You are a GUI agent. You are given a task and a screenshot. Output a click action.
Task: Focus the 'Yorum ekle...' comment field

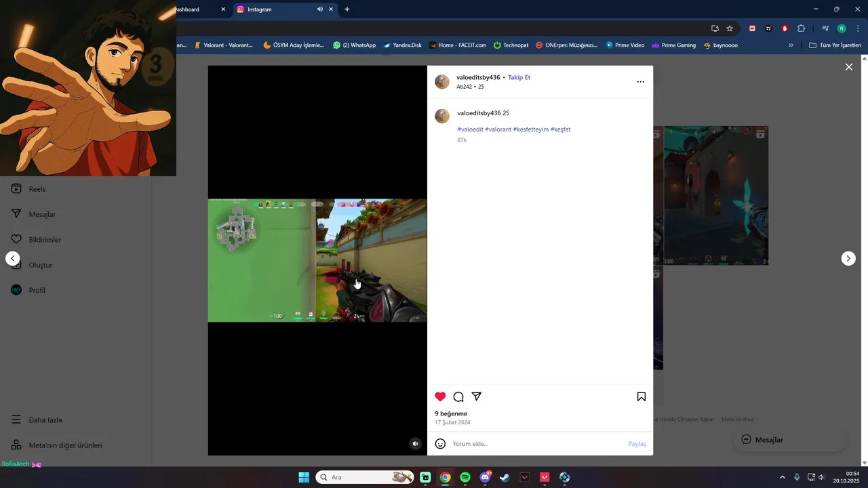tap(537, 443)
